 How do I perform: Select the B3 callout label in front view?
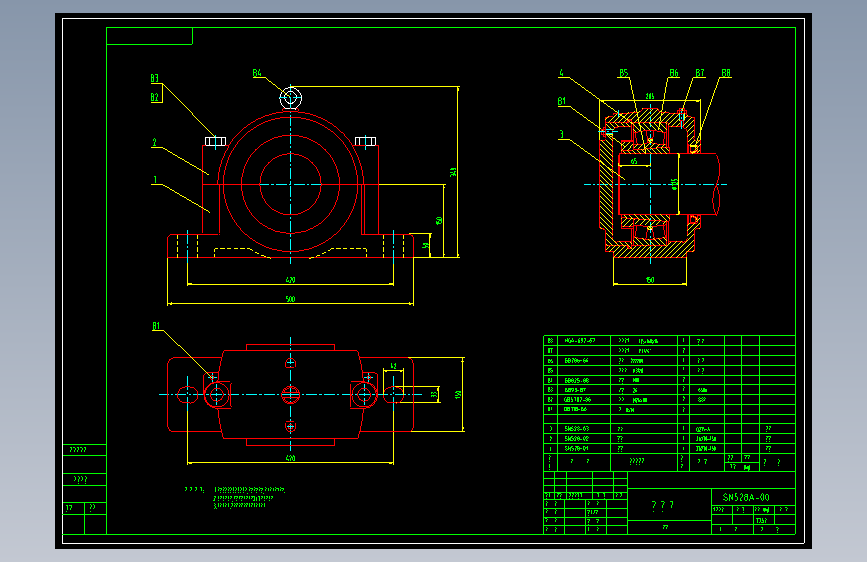click(155, 79)
